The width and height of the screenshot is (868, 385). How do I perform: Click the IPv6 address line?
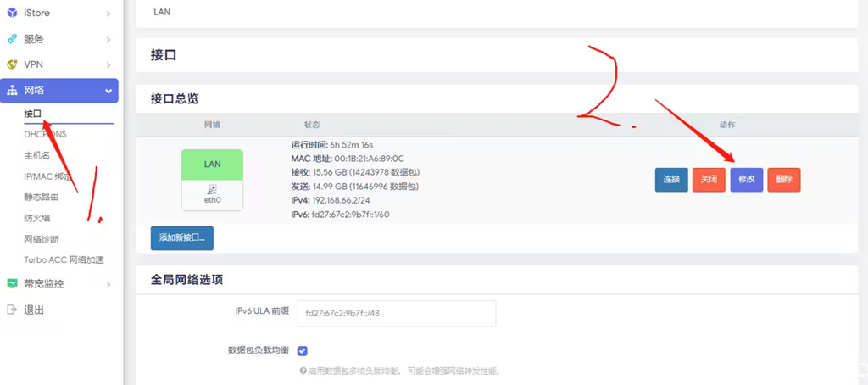[340, 214]
